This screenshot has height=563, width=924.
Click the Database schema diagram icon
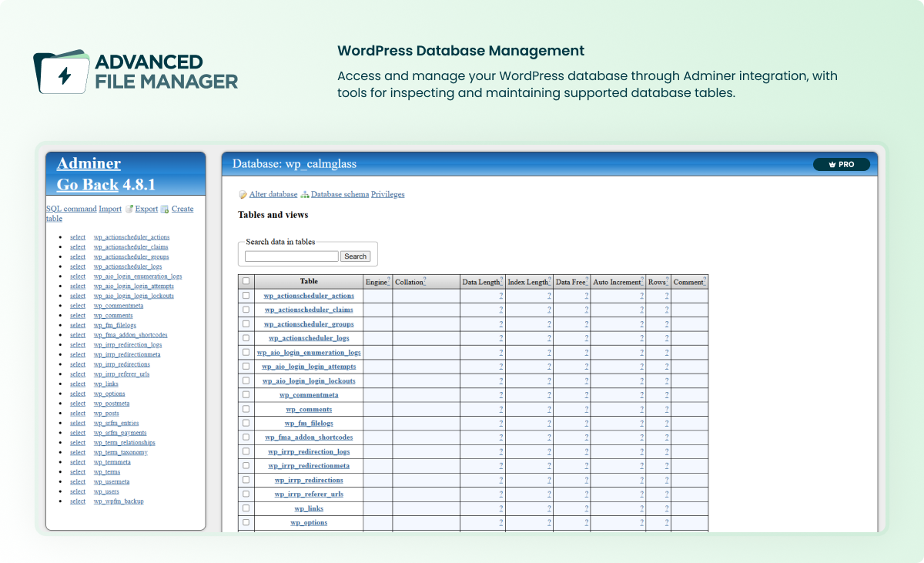(x=305, y=195)
